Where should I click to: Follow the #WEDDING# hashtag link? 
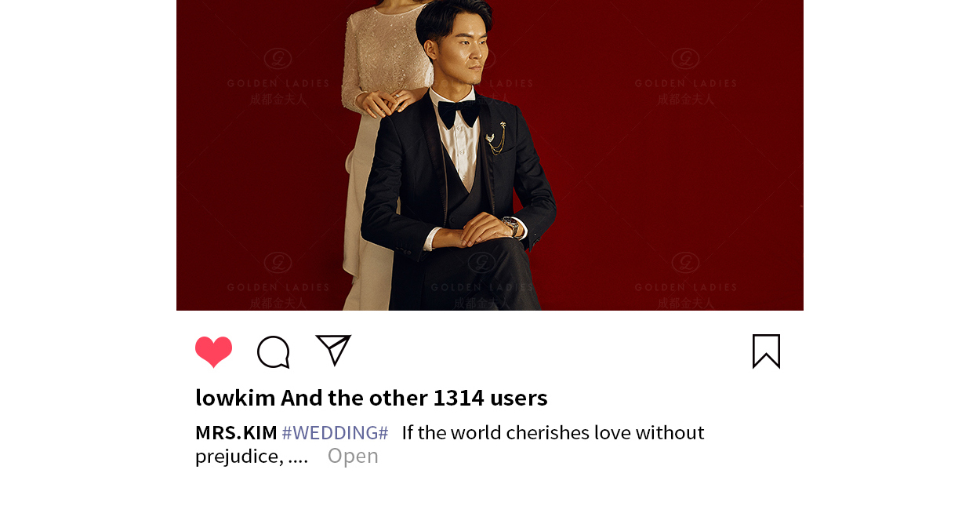[x=335, y=432]
